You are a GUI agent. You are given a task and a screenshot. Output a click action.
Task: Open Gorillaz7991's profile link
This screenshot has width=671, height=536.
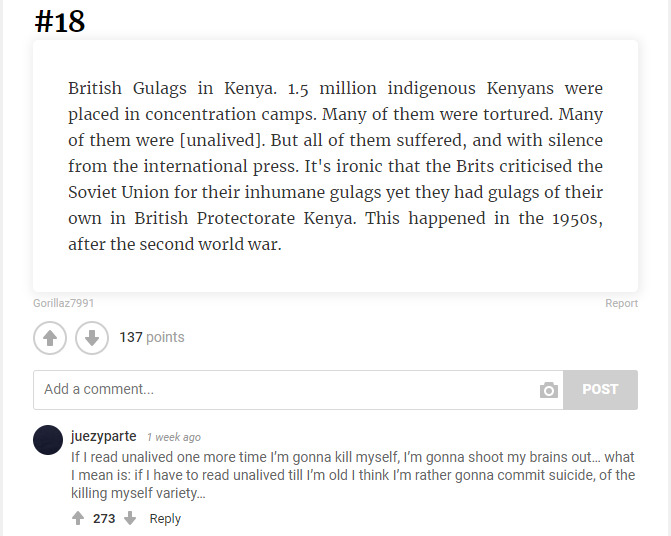(x=63, y=303)
